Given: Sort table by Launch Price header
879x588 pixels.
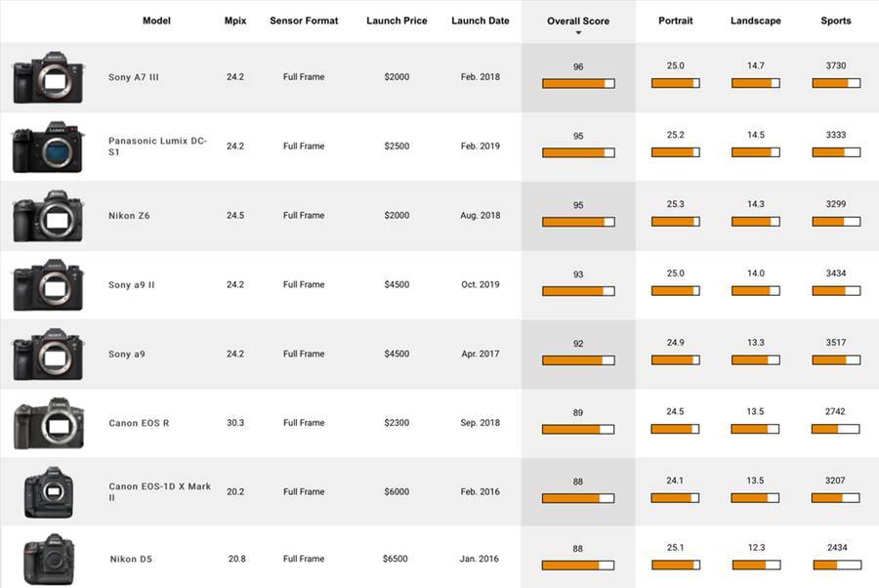Looking at the screenshot, I should pyautogui.click(x=397, y=21).
